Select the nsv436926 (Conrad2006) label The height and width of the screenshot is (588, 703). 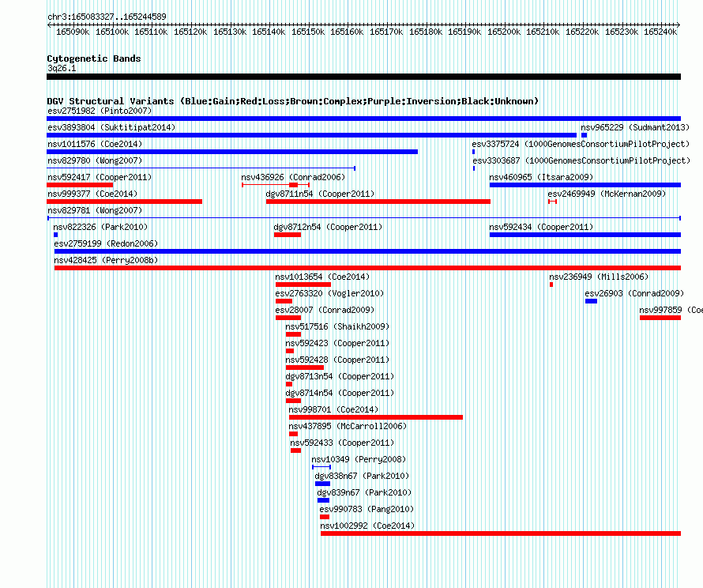pos(293,177)
